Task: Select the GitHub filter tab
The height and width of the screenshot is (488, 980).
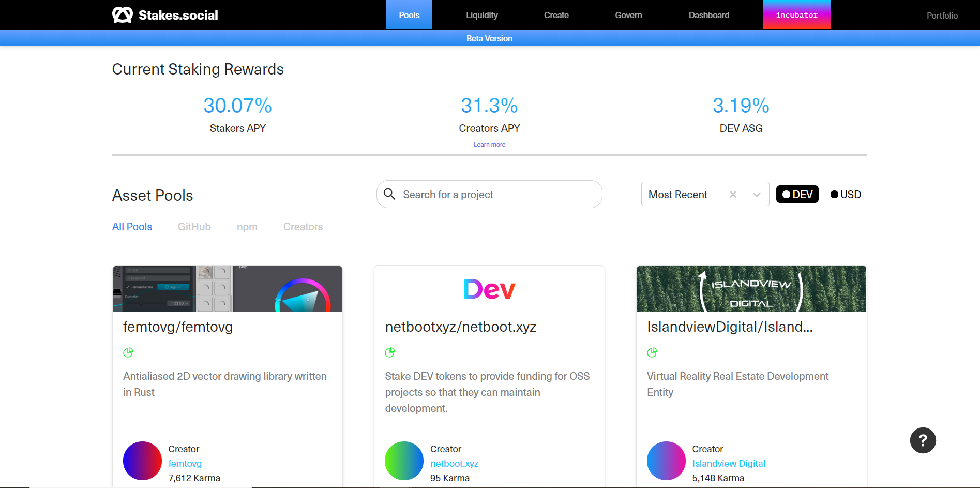Action: coord(194,227)
